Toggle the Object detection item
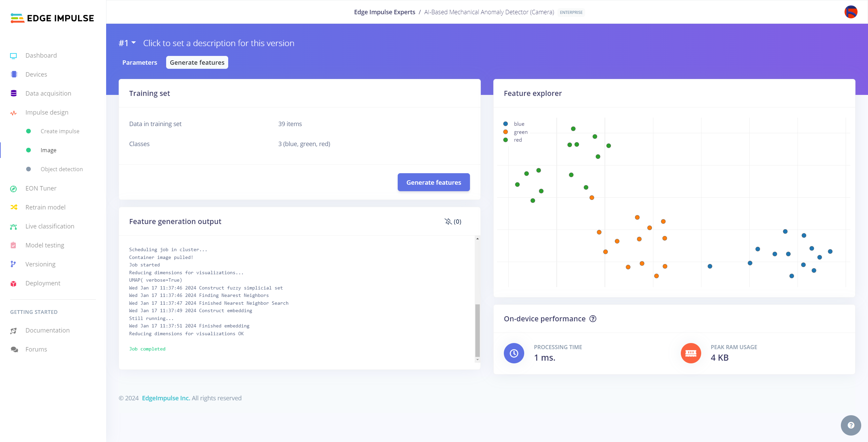Screen dimensions: 868x442 point(61,169)
